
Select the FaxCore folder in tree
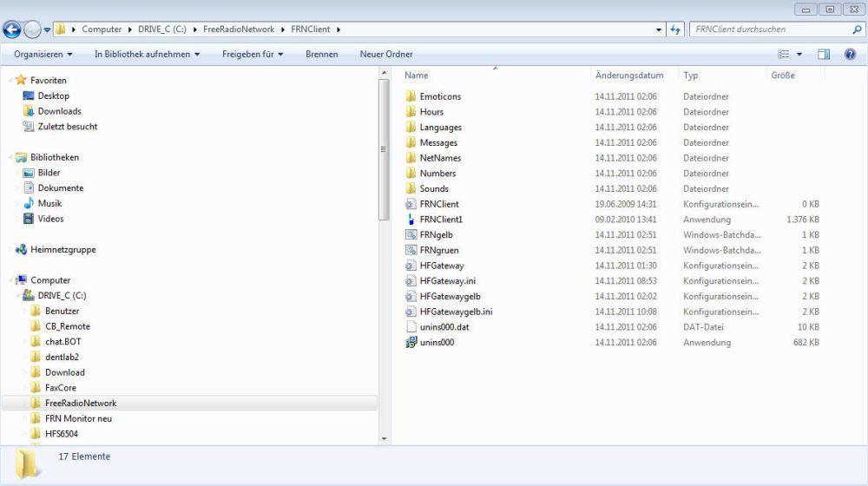point(61,388)
